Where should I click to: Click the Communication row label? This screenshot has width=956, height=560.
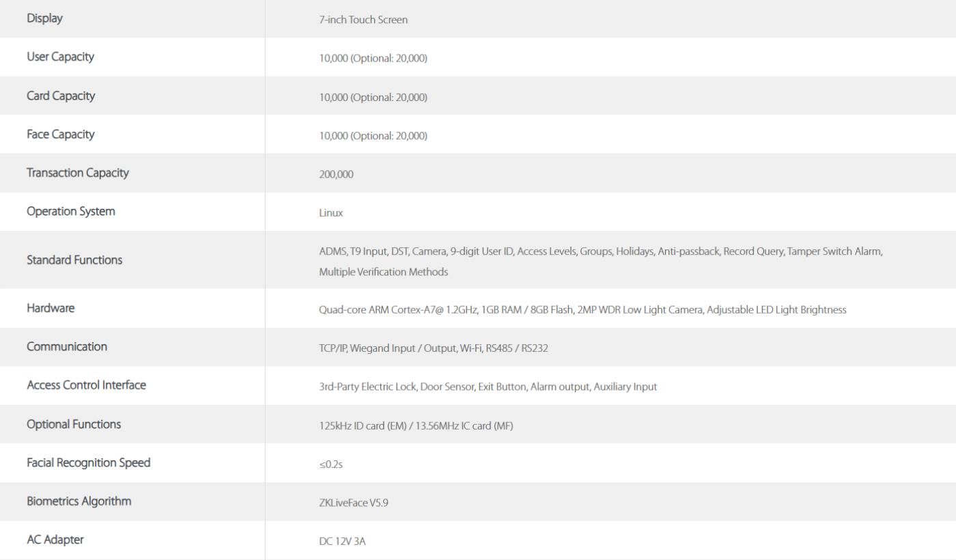(x=67, y=346)
